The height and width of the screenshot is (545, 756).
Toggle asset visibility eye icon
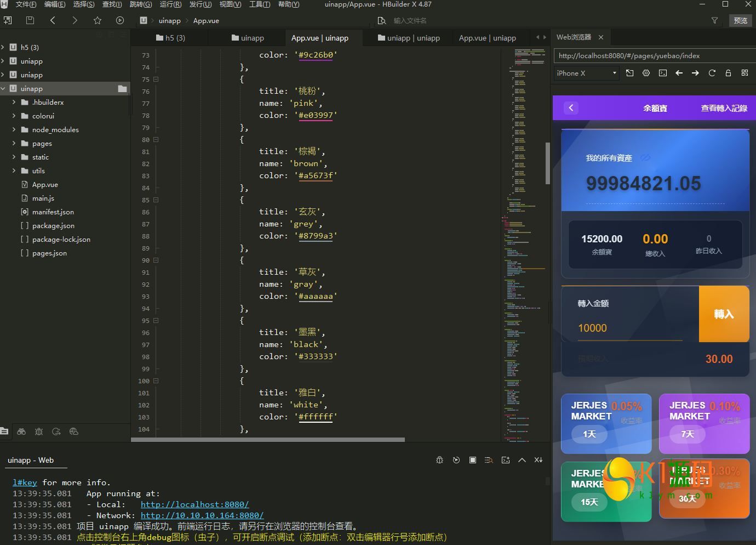tap(646, 157)
